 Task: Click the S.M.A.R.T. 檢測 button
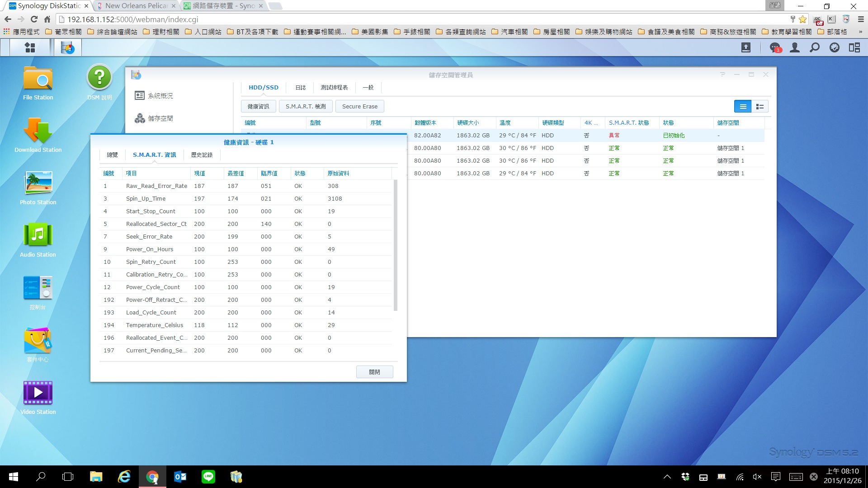pyautogui.click(x=306, y=107)
